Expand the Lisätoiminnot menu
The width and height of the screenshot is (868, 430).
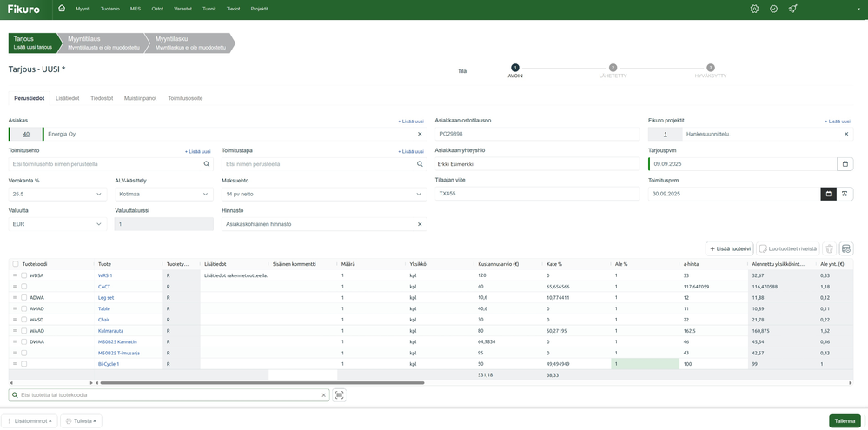click(x=30, y=421)
